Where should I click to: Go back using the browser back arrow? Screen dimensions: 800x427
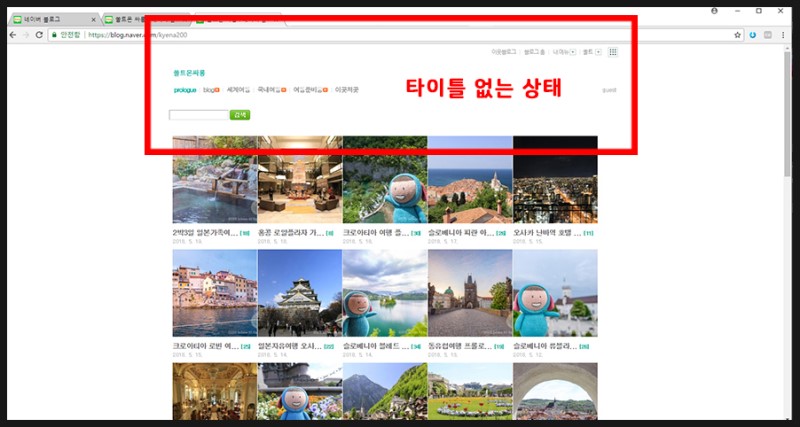pos(13,35)
